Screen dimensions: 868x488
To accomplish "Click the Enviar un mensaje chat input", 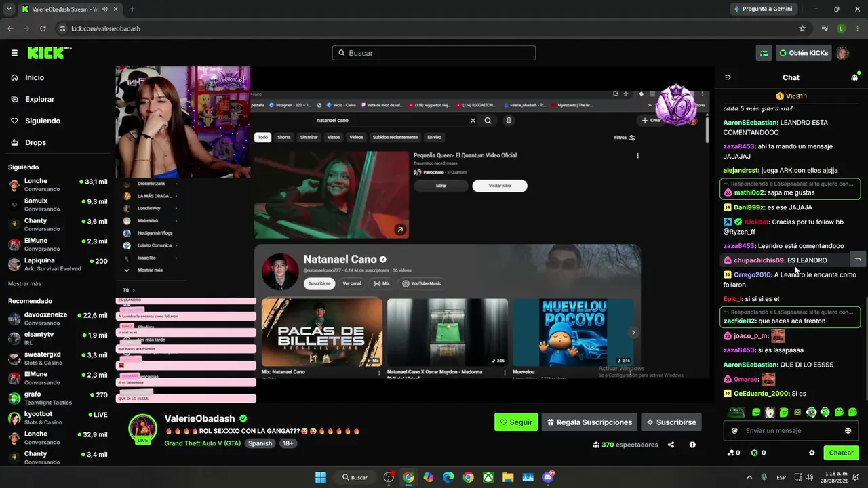I will (x=791, y=430).
